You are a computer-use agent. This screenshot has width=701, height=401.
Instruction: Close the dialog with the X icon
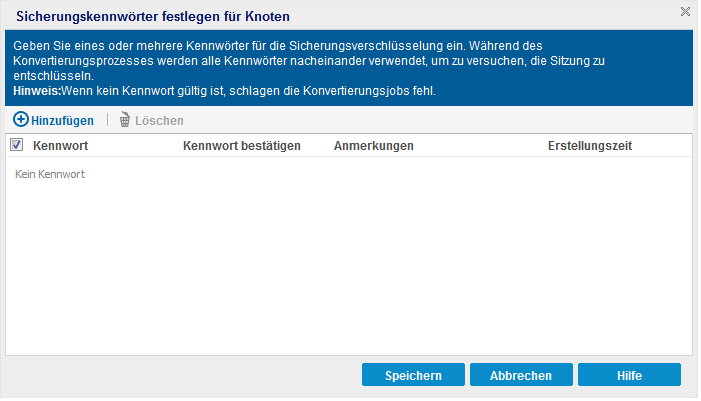685,12
